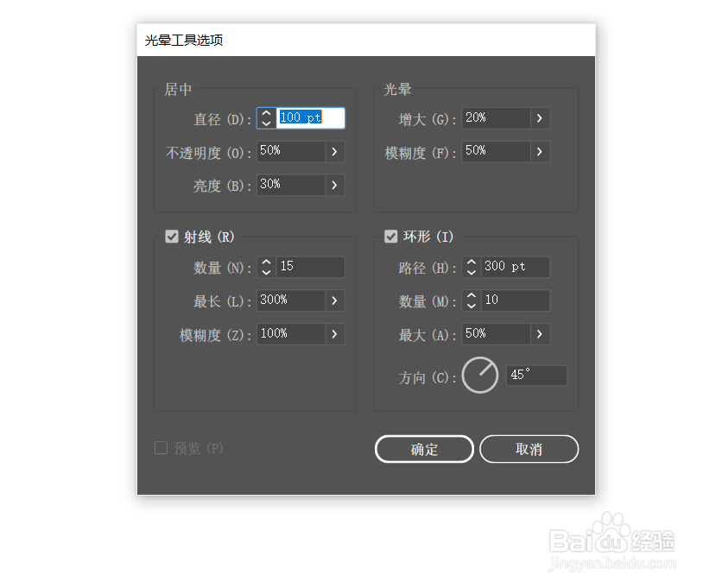Image resolution: width=716 pixels, height=588 pixels.
Task: Decrease 路径 (H) with down stepper arrow
Action: pyautogui.click(x=472, y=272)
